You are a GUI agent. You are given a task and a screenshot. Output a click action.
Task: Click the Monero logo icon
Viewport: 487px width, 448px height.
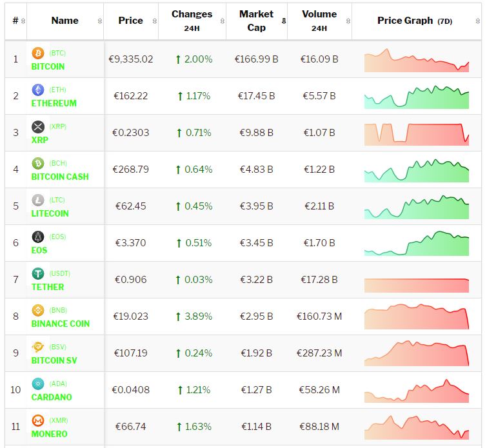[37, 420]
